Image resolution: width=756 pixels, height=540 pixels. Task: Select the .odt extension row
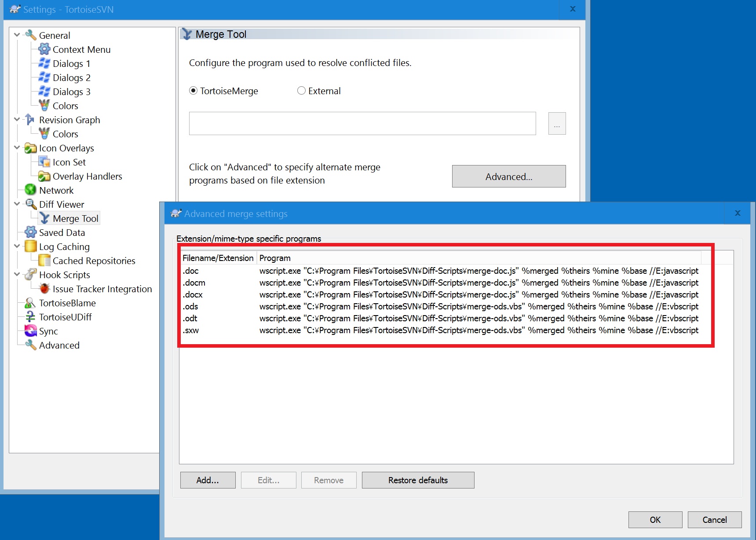tap(440, 318)
